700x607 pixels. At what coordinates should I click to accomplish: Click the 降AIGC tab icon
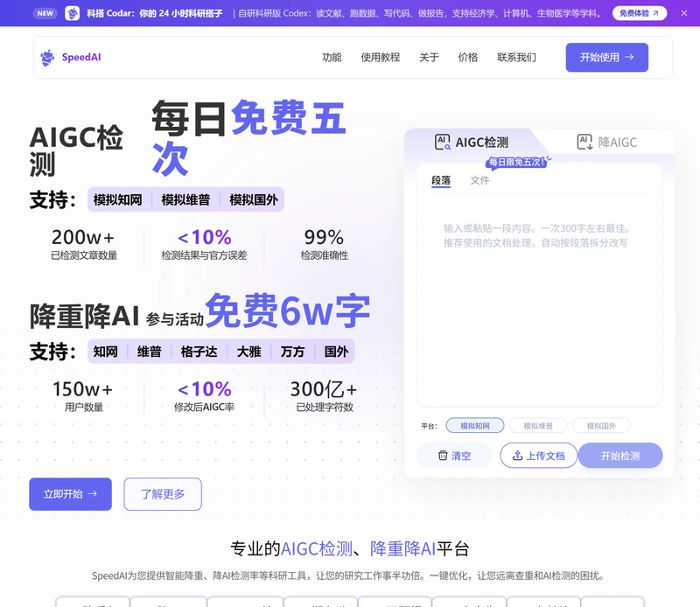[584, 143]
